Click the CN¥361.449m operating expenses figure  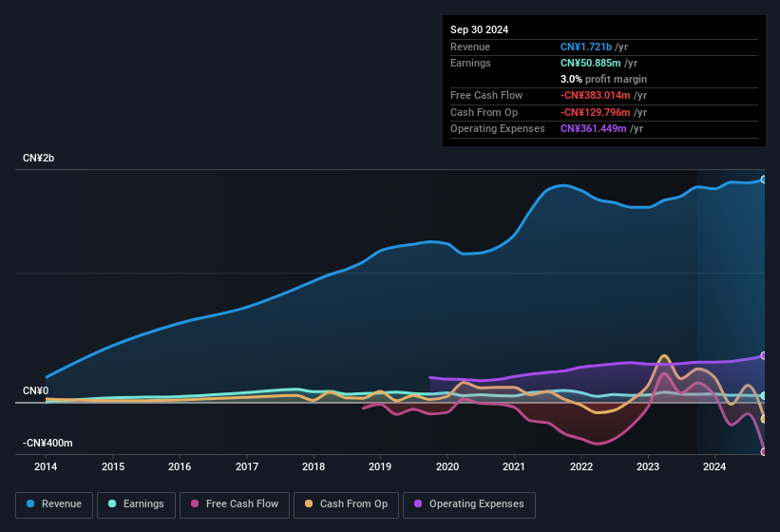coord(595,128)
